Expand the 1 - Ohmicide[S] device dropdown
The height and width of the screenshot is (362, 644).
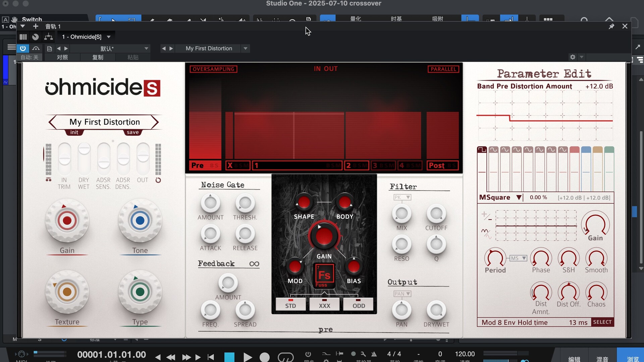click(109, 37)
